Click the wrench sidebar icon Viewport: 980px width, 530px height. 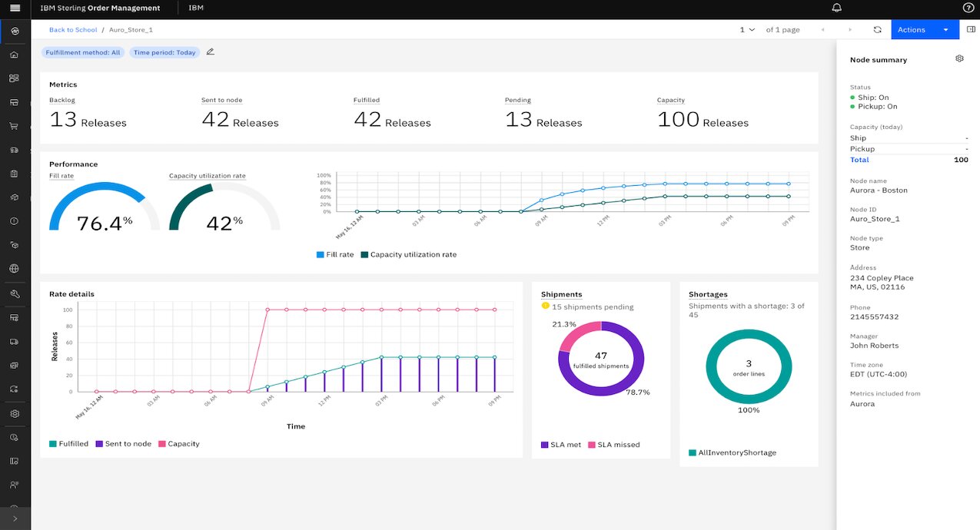pyautogui.click(x=14, y=294)
